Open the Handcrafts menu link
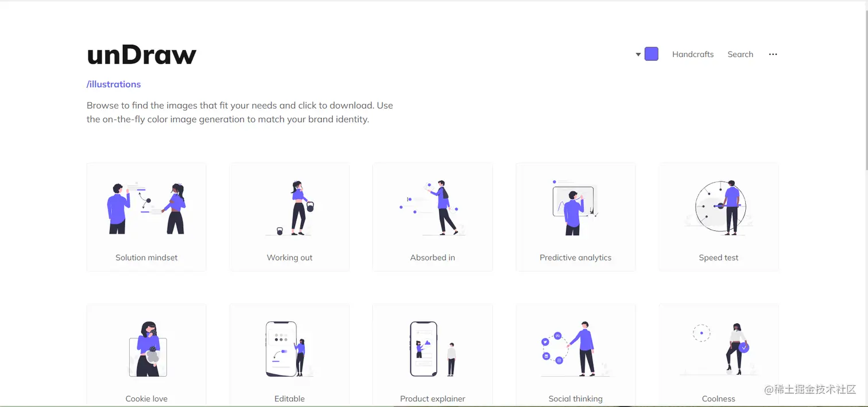This screenshot has width=868, height=407. [693, 54]
